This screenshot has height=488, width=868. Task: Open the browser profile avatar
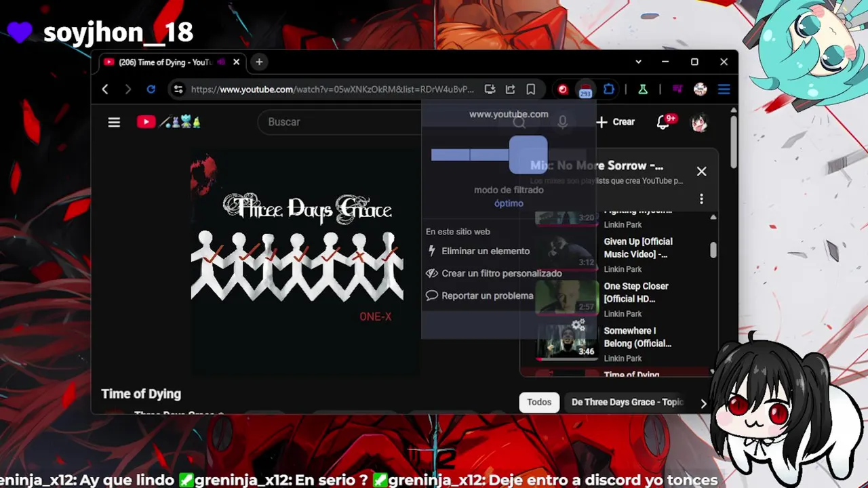tap(701, 89)
